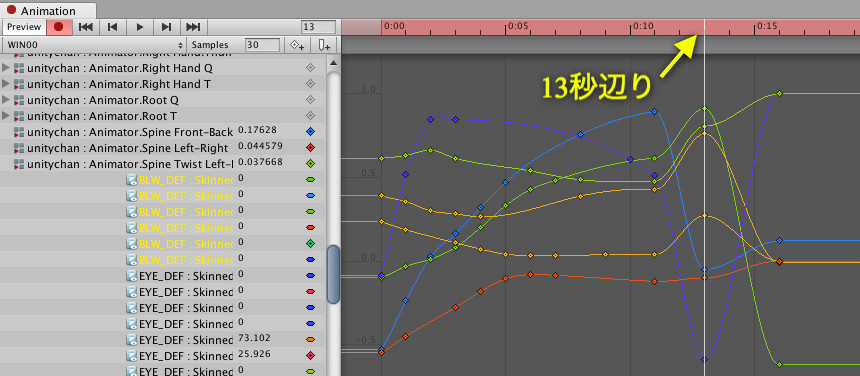The image size is (860, 376).
Task: Toggle Preview mode
Action: pyautogui.click(x=24, y=27)
